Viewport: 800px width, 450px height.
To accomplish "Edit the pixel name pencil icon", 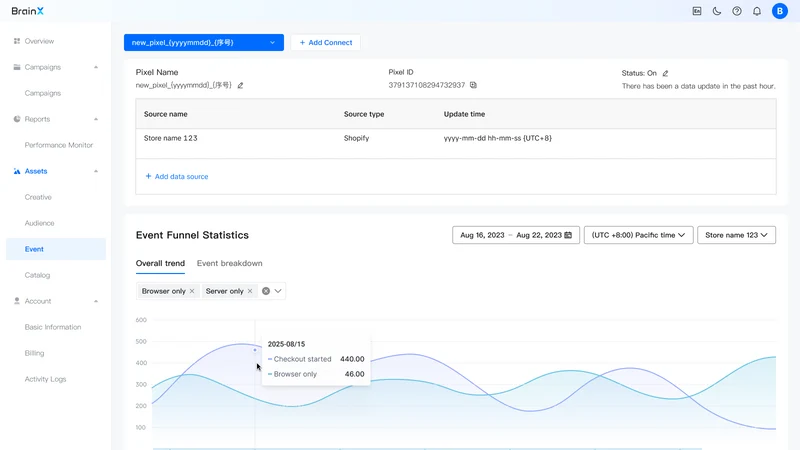I will tap(240, 85).
